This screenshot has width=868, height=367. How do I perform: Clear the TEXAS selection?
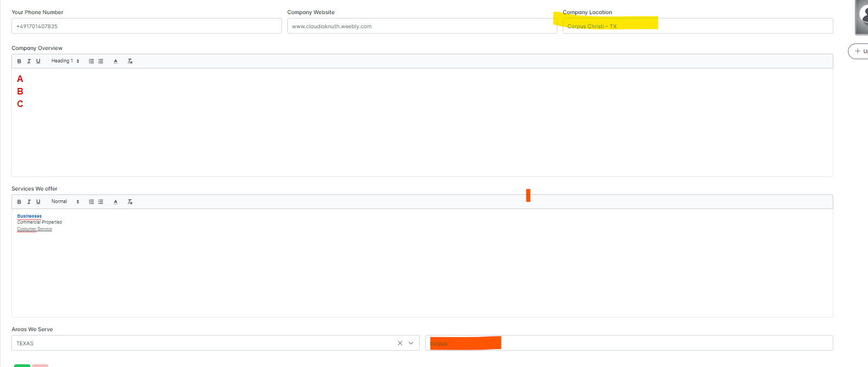pos(400,343)
